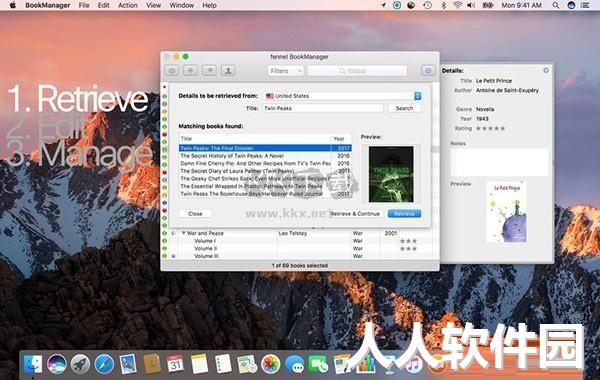600x380 pixels.
Task: Open the yellow Notes icon in the dock
Action: point(199,364)
